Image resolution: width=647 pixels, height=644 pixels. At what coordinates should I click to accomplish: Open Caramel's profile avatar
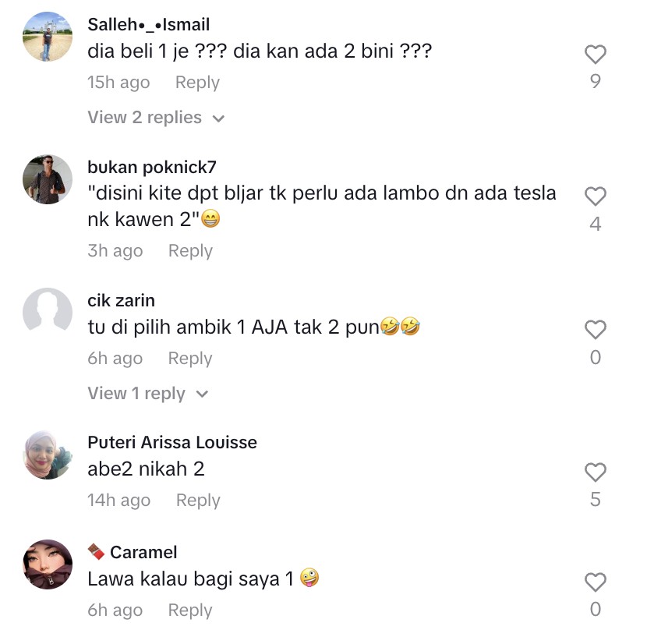(48, 564)
